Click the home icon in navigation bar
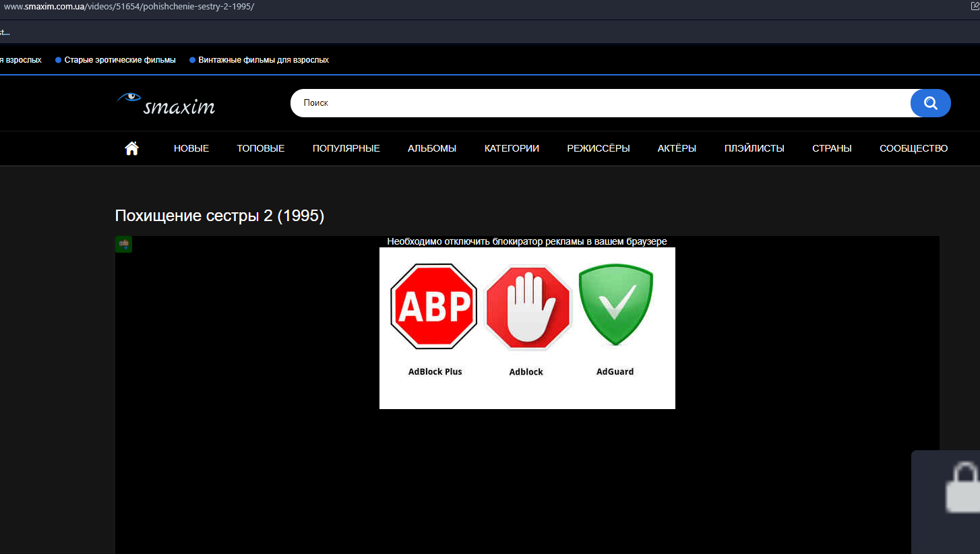Screen dimensions: 980x554 (132, 148)
